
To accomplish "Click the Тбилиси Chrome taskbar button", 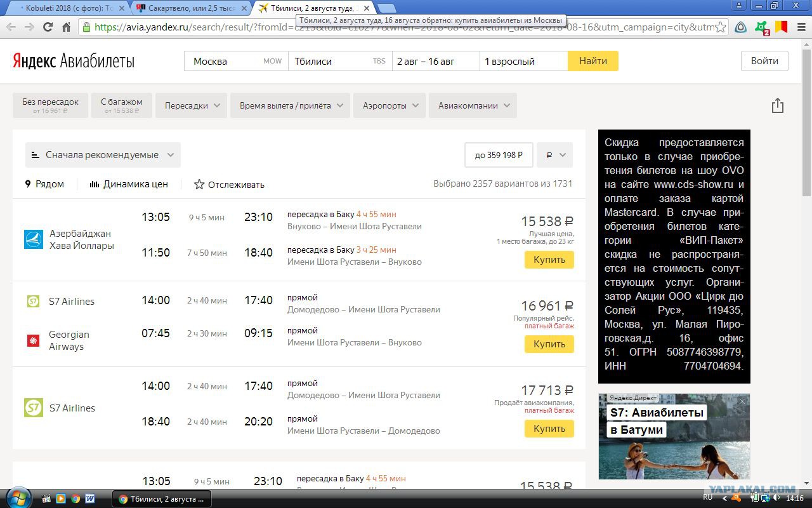I will click(x=161, y=498).
